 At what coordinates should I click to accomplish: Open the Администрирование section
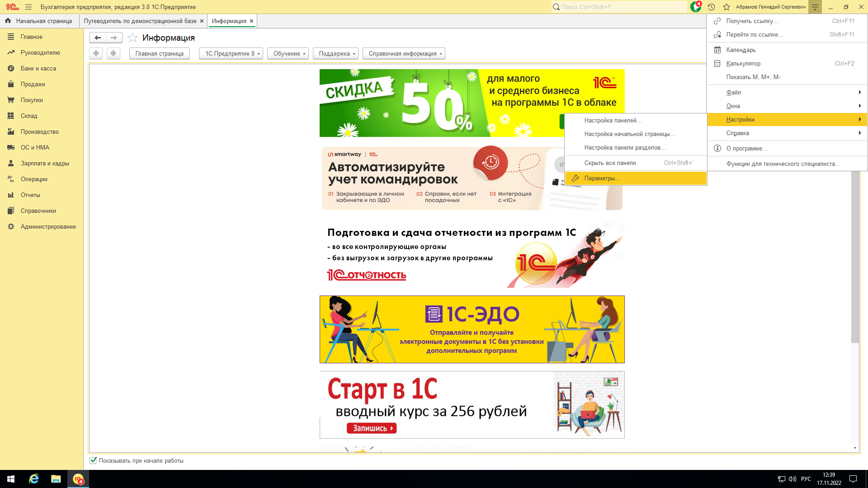[x=42, y=227]
